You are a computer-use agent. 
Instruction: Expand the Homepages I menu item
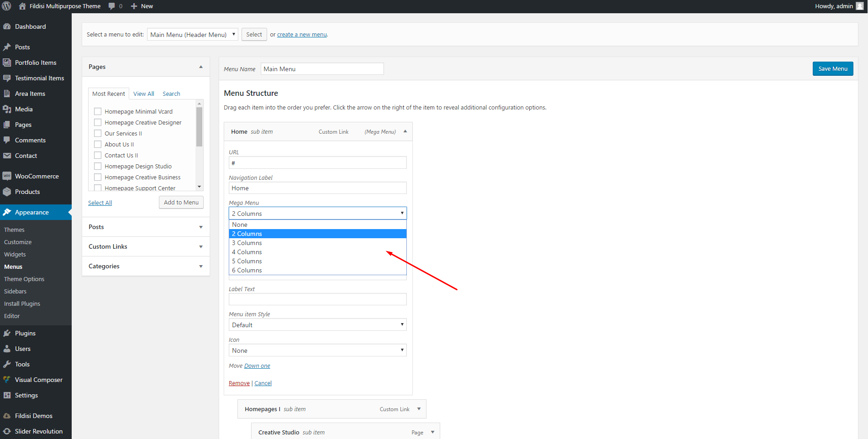419,409
